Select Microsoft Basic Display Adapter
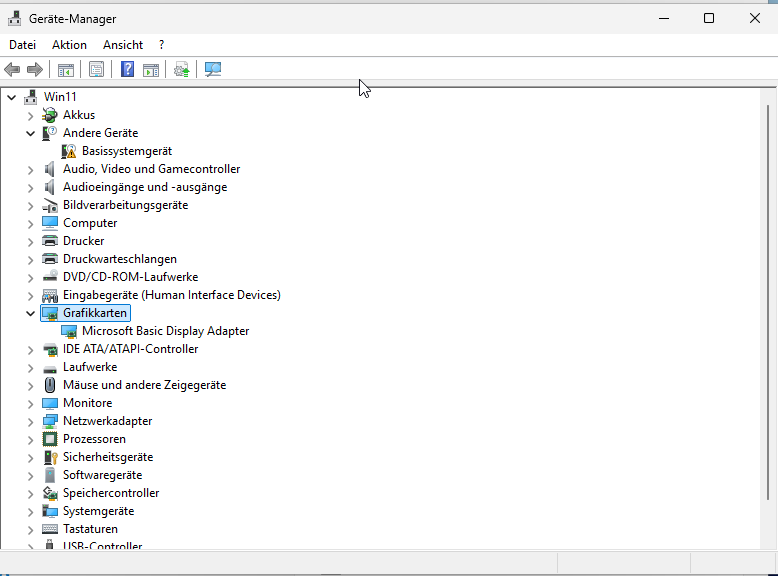 165,331
